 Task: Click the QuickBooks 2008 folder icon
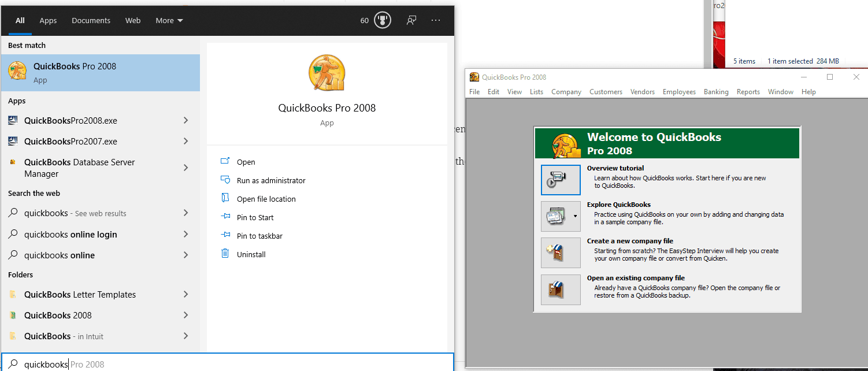coord(13,316)
